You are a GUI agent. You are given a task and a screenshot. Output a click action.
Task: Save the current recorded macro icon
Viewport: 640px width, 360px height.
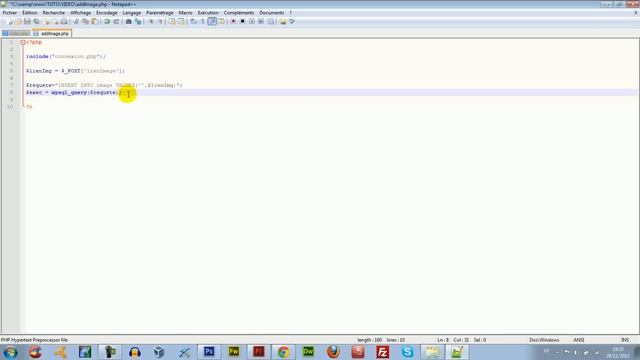point(270,21)
